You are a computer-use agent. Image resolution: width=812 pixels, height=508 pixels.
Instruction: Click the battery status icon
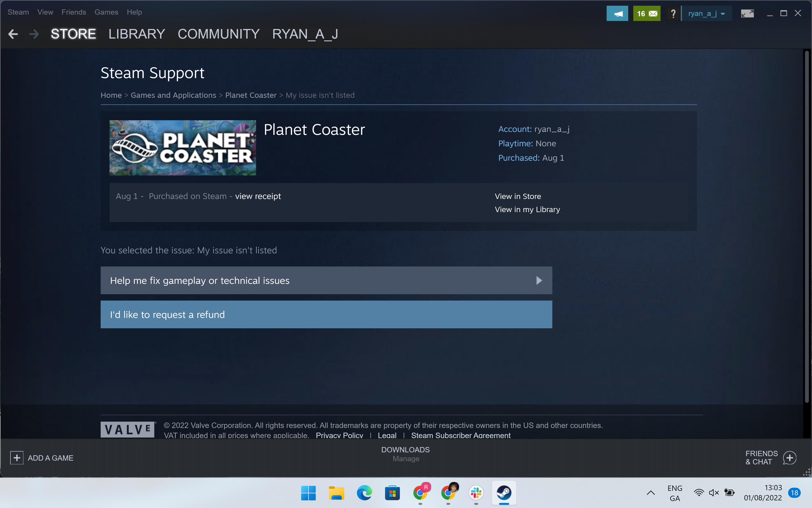[729, 493]
